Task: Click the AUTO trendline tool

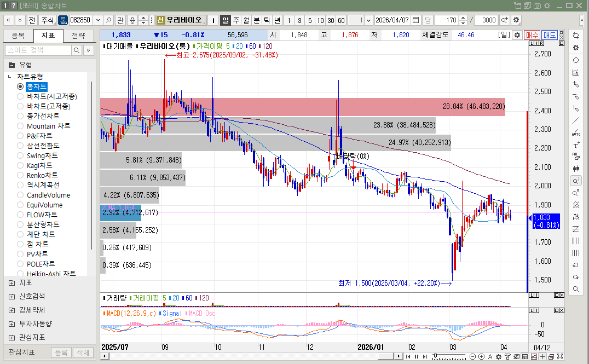Action: tap(575, 132)
